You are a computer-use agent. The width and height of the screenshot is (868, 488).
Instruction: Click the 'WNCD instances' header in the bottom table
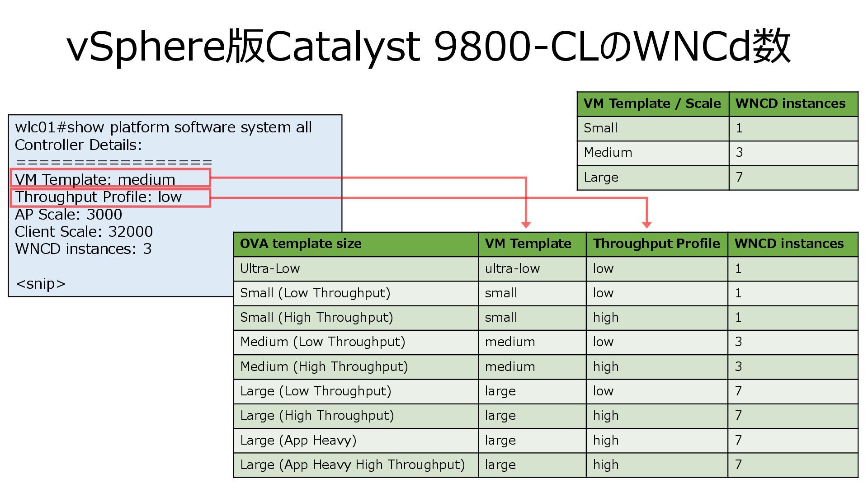[789, 244]
